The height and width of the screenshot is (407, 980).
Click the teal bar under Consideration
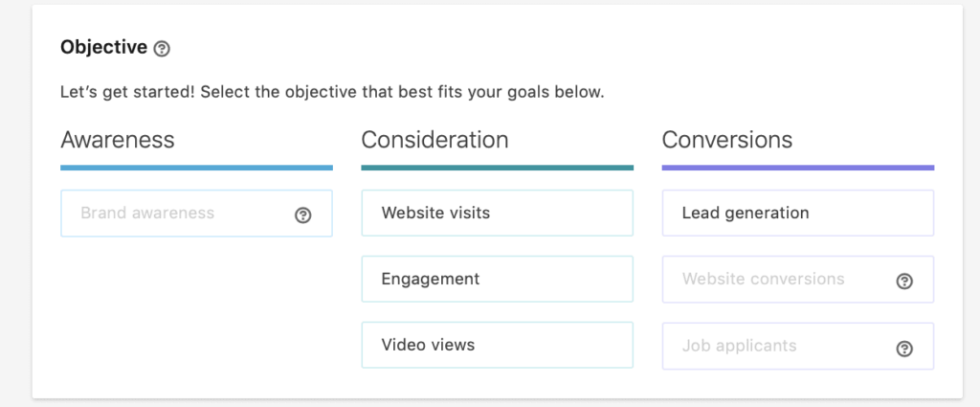(497, 168)
